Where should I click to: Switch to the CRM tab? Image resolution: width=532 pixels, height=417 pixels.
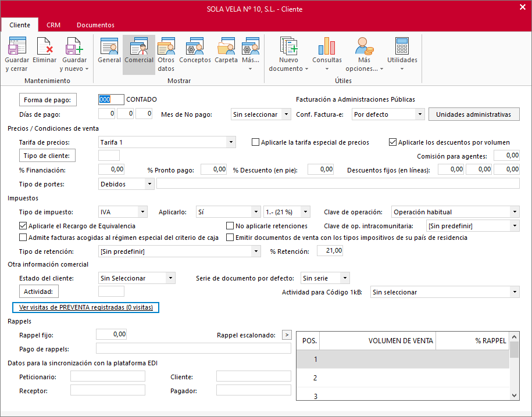click(x=53, y=25)
